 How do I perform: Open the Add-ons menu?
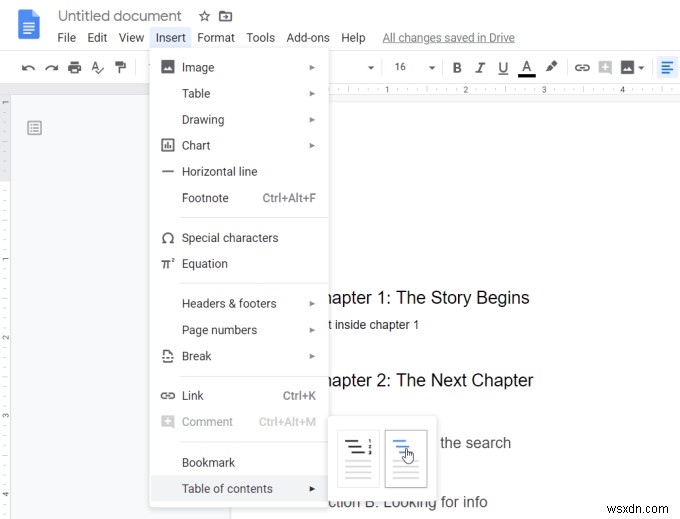click(307, 38)
